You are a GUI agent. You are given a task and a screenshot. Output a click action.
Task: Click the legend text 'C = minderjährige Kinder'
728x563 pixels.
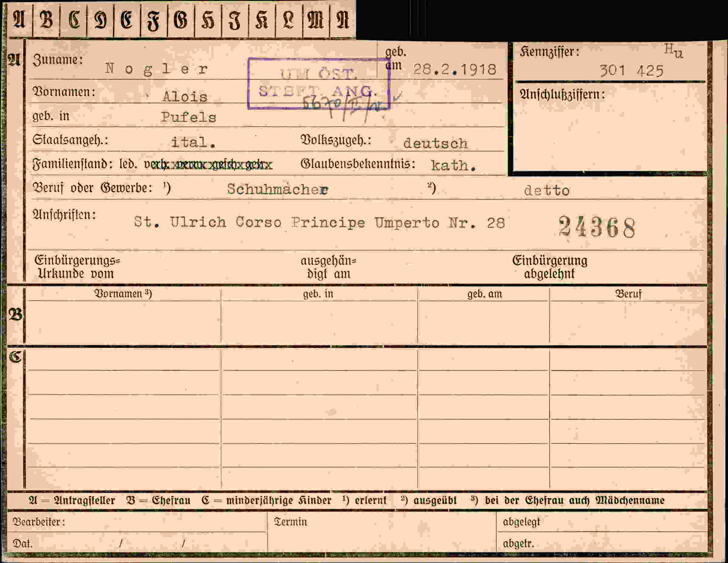coord(266,501)
